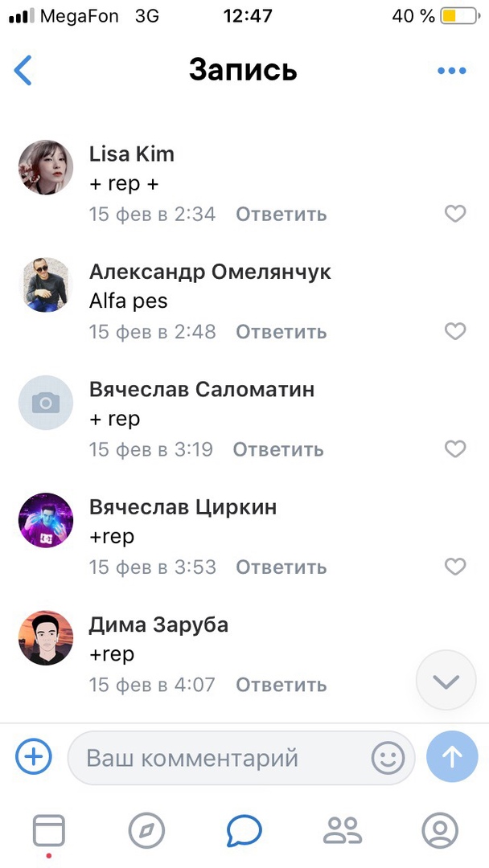Reply to Вячеслав Саломатин's comment
This screenshot has height=868, width=489.
[x=278, y=449]
